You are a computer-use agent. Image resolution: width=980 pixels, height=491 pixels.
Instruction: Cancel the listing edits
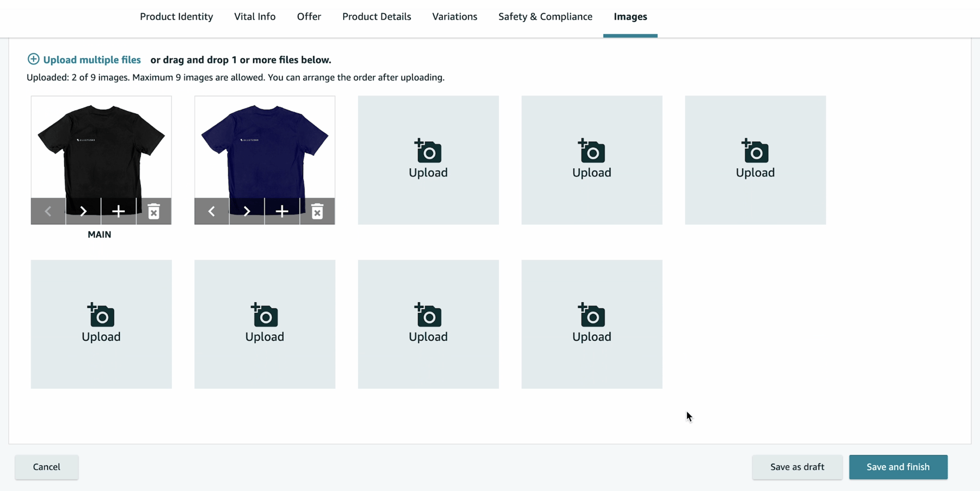pyautogui.click(x=46, y=467)
